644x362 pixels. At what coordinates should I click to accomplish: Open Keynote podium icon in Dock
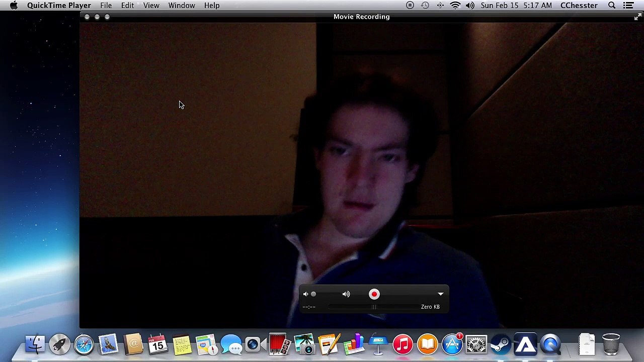[378, 345]
